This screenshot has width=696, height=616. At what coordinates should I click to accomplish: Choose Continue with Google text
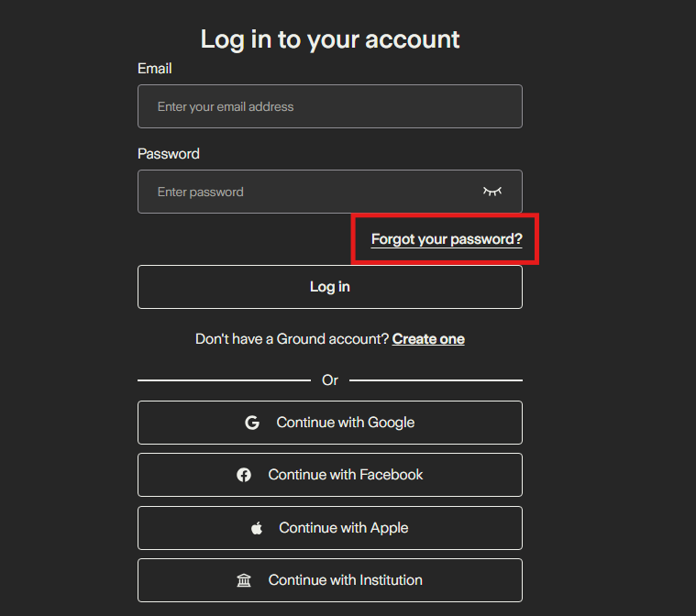(346, 423)
